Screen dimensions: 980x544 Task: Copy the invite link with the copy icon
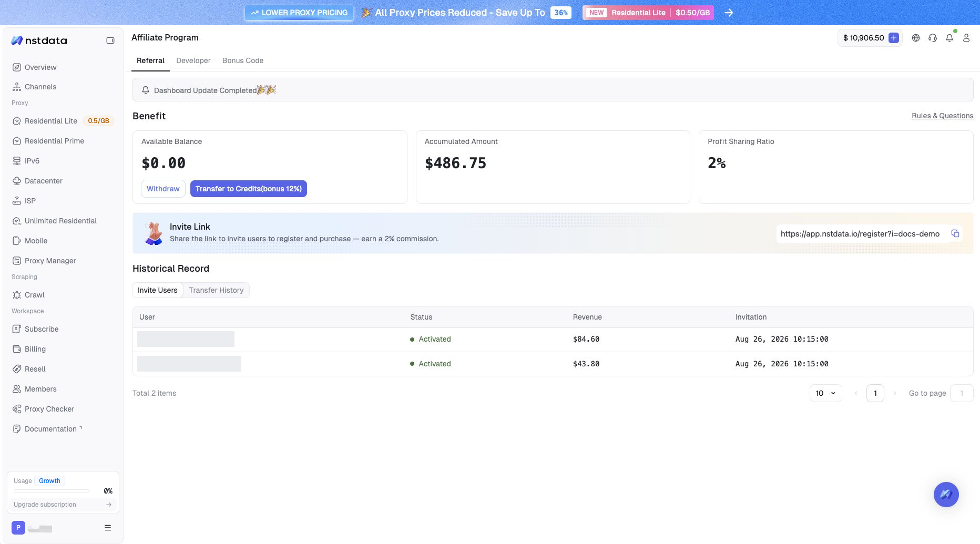click(955, 233)
